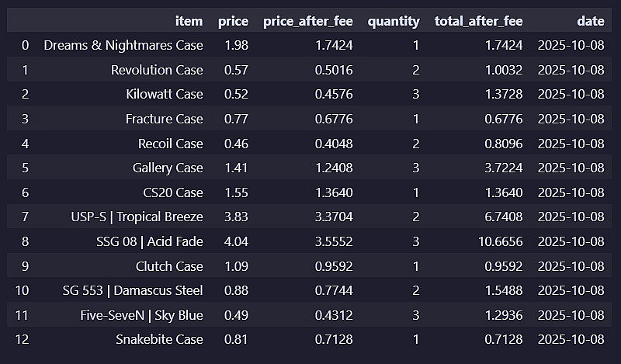Image resolution: width=621 pixels, height=364 pixels.
Task: Click row index 7
Action: (25, 217)
